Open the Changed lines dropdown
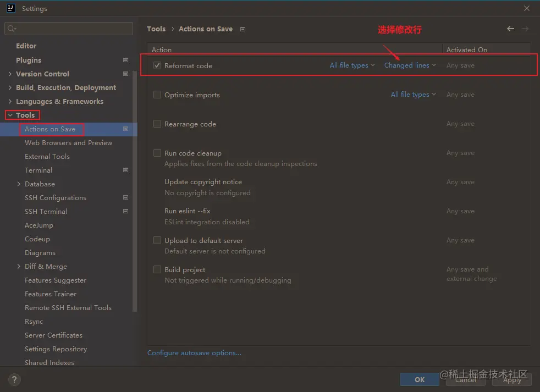The image size is (540, 392). coord(410,65)
